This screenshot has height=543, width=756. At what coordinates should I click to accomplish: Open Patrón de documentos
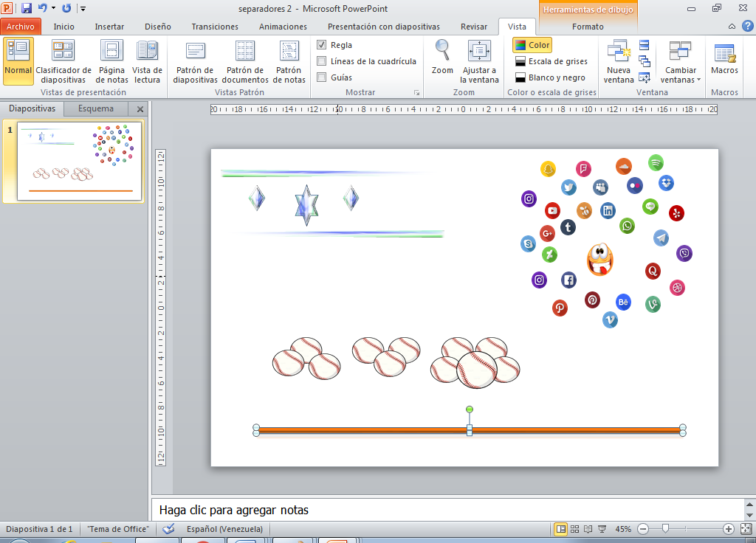tap(245, 61)
